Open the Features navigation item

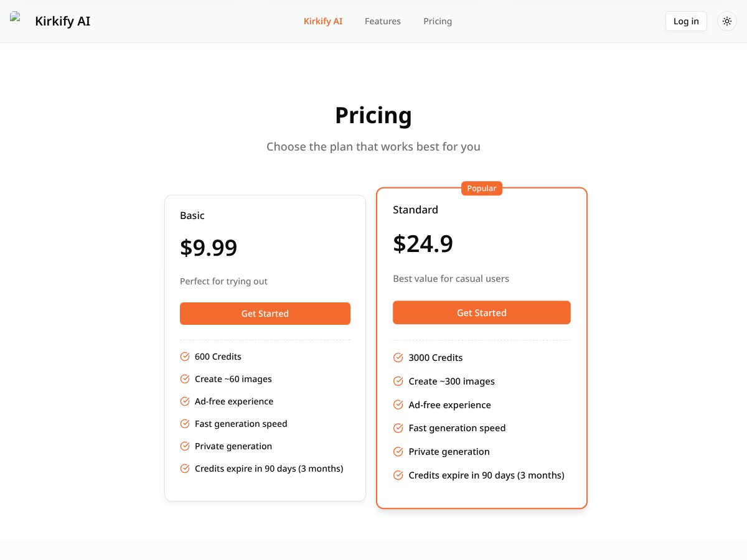click(x=382, y=21)
